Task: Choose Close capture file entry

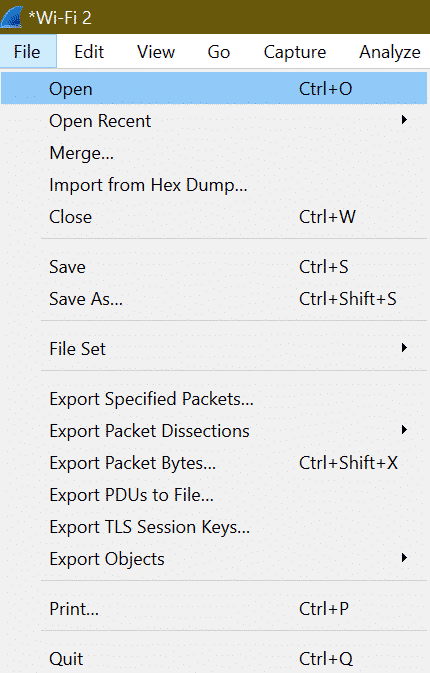Action: (x=214, y=217)
